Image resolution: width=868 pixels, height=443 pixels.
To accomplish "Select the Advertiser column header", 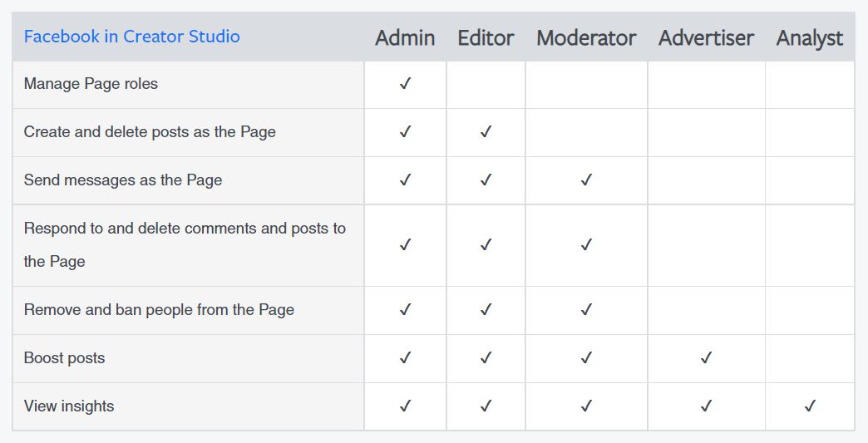I will [706, 38].
